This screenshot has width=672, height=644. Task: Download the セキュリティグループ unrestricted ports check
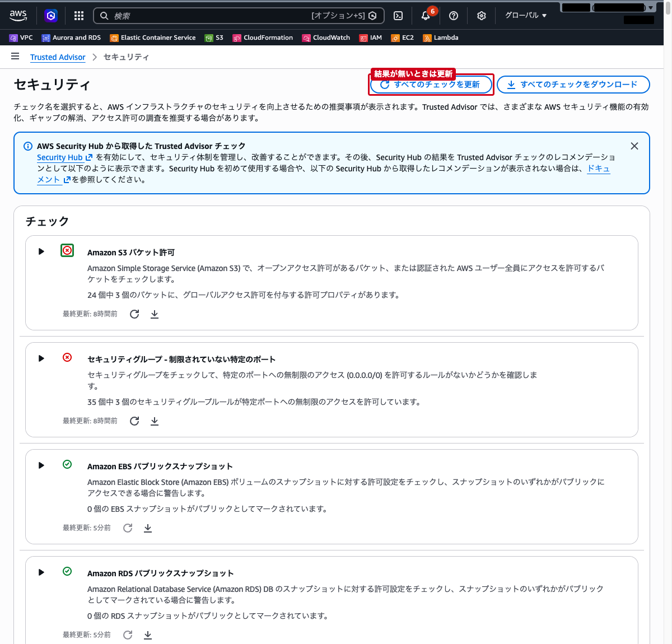pos(155,421)
